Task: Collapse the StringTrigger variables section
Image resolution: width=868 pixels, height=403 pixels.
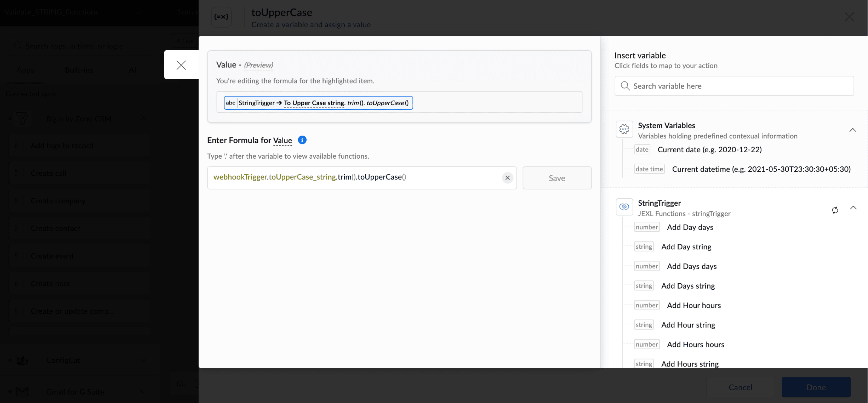Action: click(853, 208)
